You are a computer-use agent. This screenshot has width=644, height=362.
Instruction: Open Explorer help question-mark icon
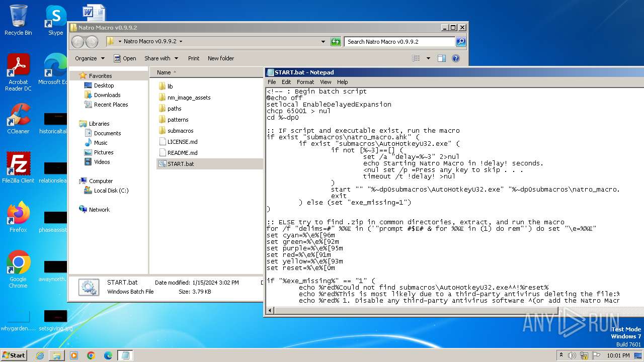[456, 58]
